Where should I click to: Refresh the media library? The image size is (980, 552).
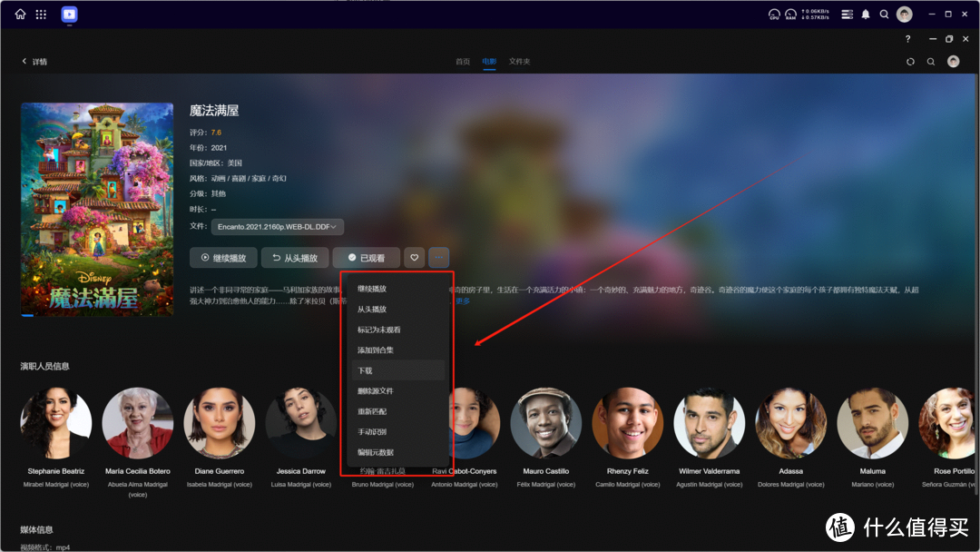[911, 61]
